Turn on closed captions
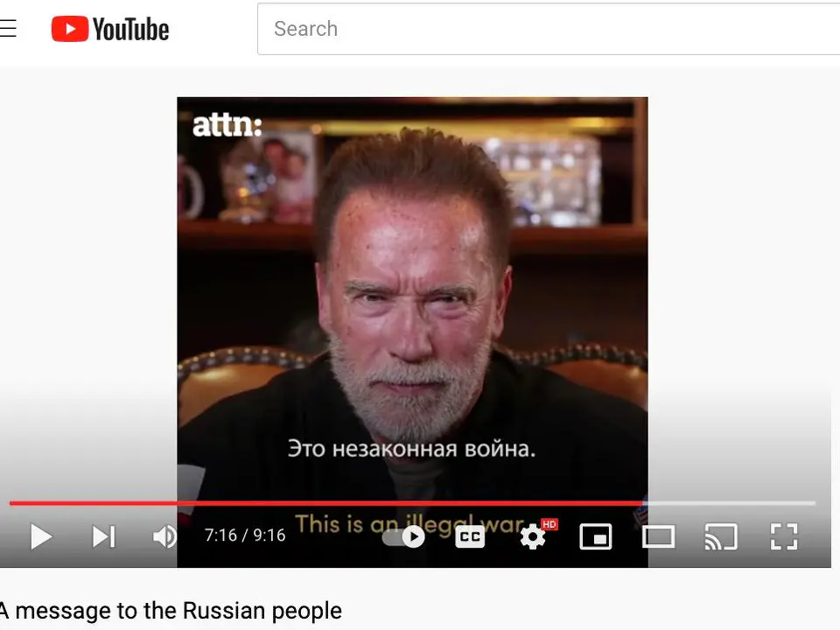 470,536
